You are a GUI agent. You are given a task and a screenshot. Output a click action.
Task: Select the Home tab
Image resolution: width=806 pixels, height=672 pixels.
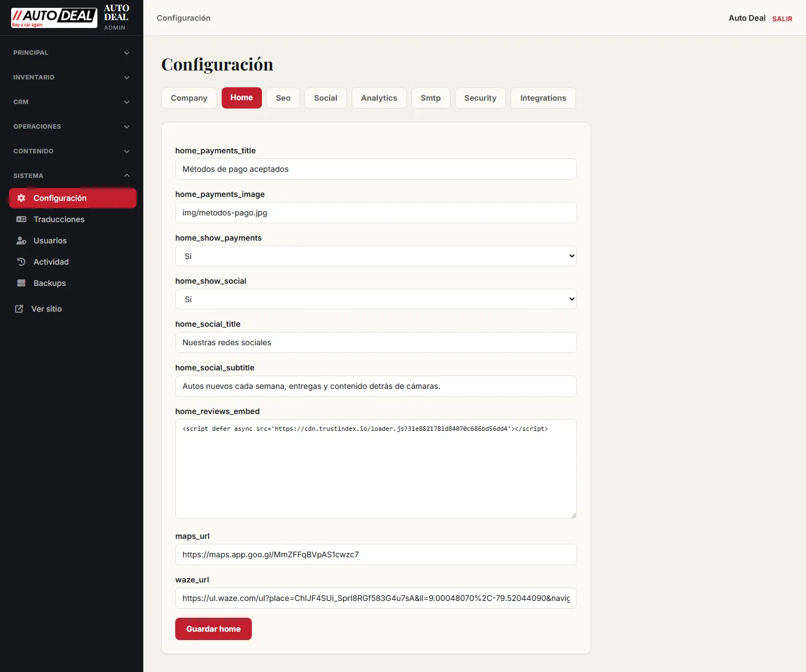point(242,98)
